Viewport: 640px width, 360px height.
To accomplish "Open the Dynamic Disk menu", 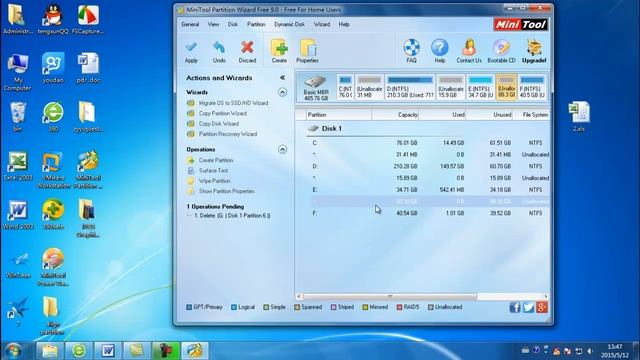I will point(289,24).
